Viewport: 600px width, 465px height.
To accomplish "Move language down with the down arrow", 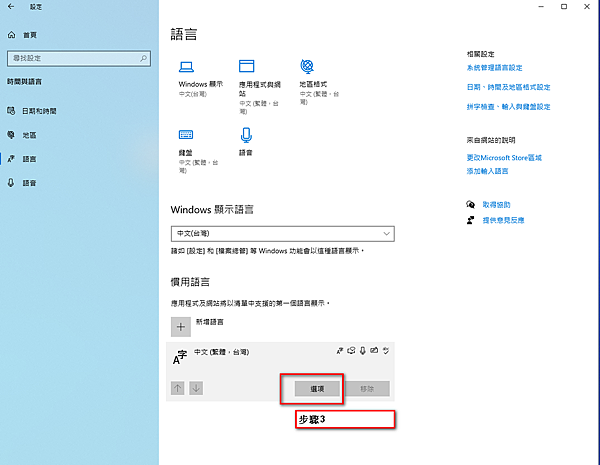I will pyautogui.click(x=196, y=388).
